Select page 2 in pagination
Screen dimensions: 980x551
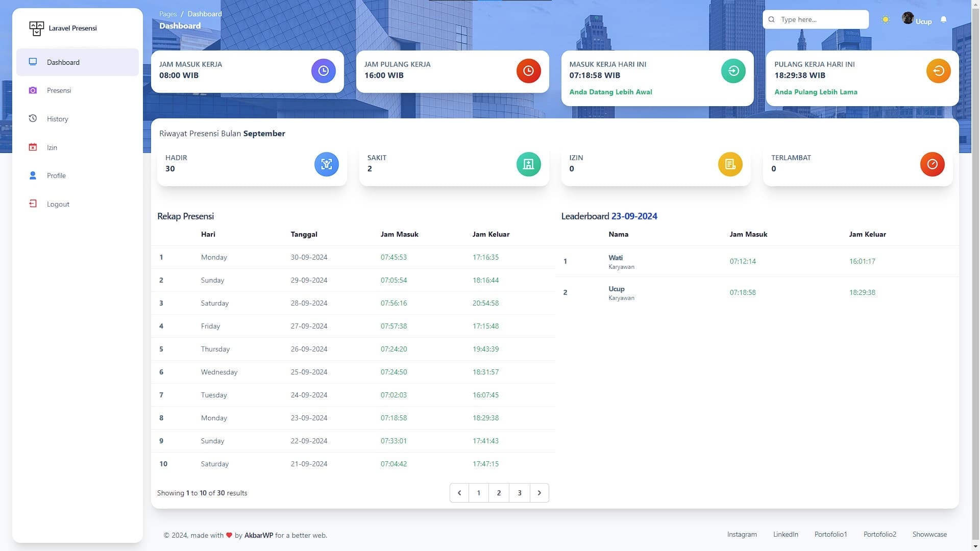(x=499, y=493)
